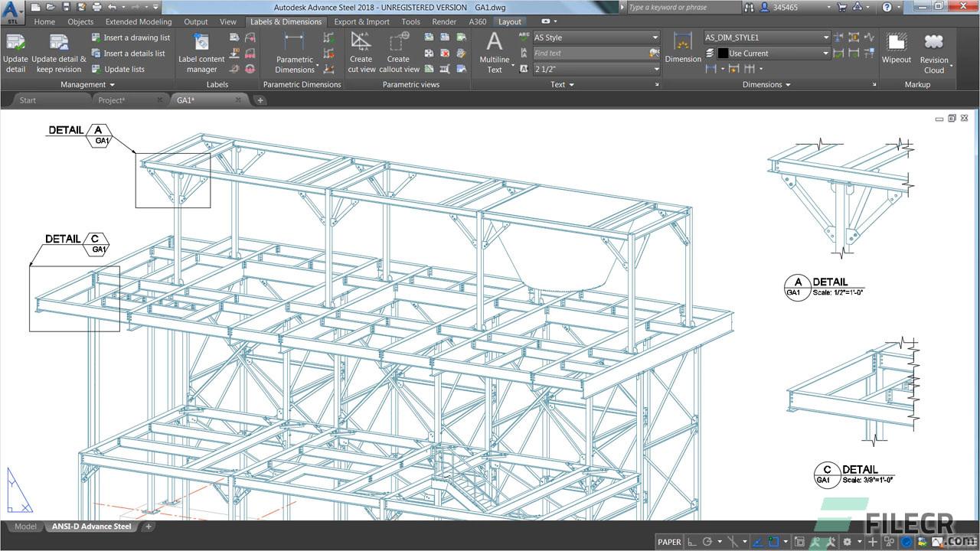980x551 pixels.
Task: Toggle polar tracking in status bar
Action: pos(707,542)
